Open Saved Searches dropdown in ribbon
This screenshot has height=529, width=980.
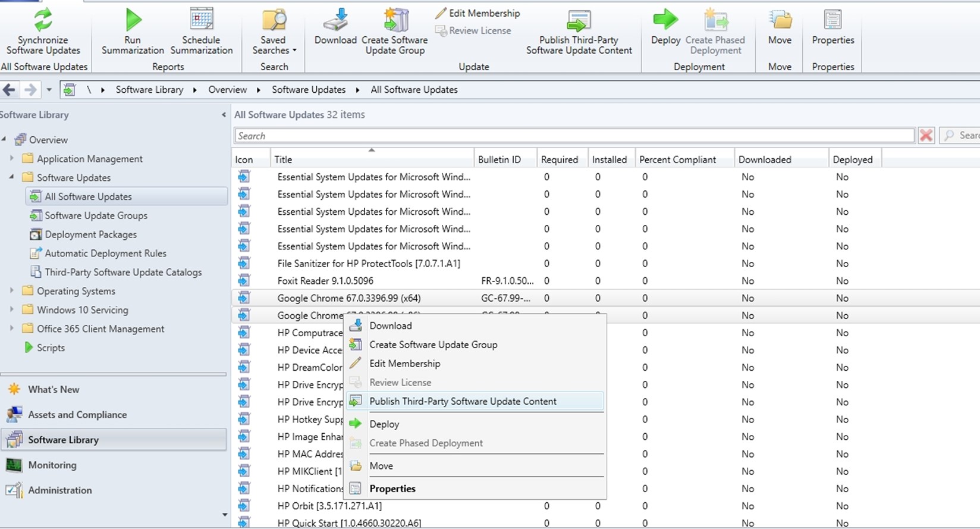point(274,33)
